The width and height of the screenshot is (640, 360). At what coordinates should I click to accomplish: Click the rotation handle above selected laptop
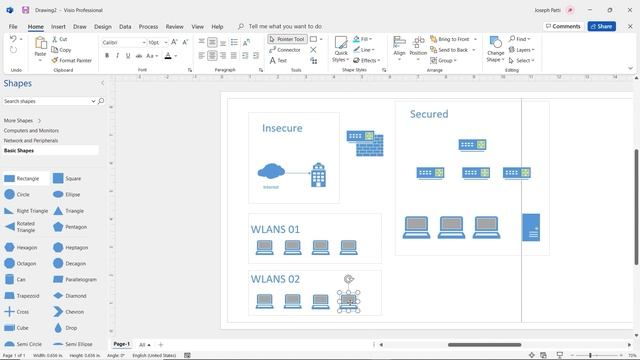coord(348,279)
